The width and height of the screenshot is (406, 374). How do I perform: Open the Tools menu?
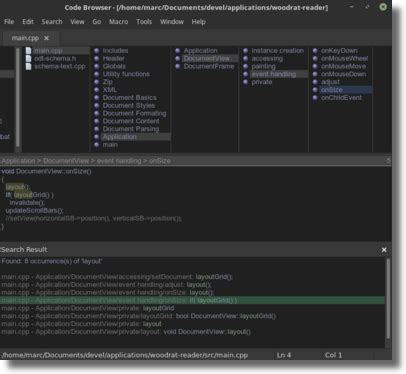(144, 22)
